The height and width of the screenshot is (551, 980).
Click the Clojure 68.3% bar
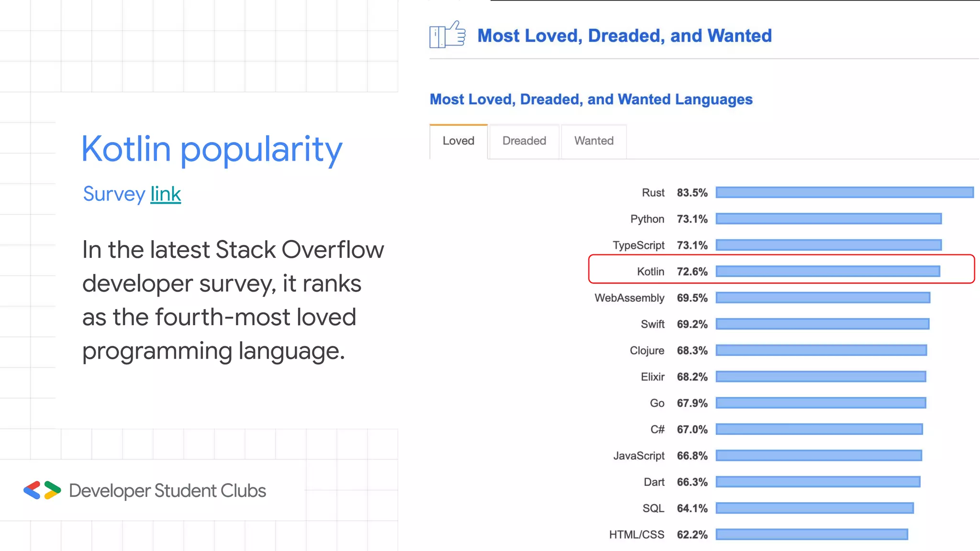point(821,350)
